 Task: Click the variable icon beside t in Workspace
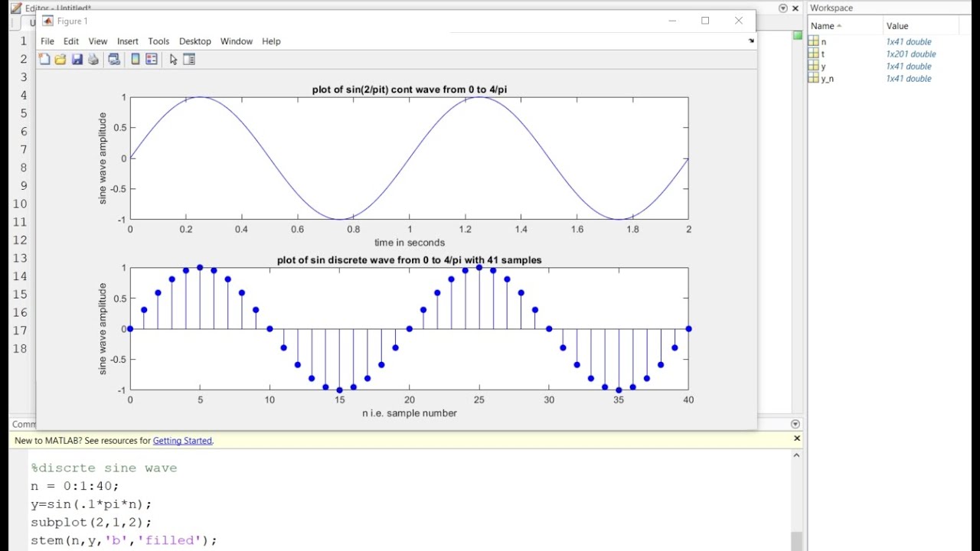(814, 54)
